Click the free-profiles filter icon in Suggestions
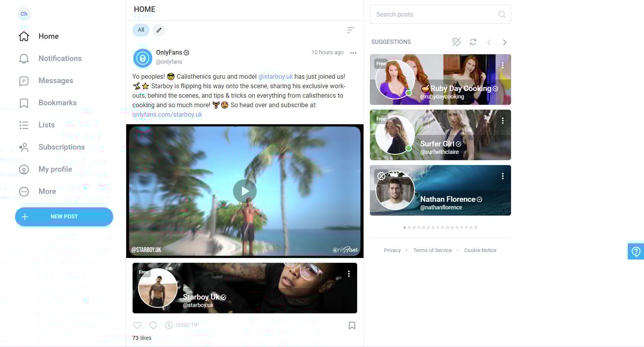This screenshot has width=644, height=347. (x=456, y=42)
